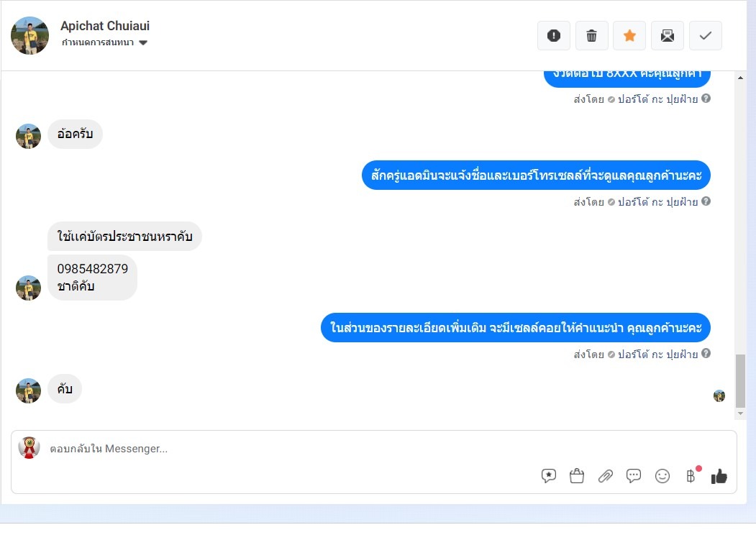Click the scrollbar down arrow
Screen dimensions: 756x535
tap(740, 413)
